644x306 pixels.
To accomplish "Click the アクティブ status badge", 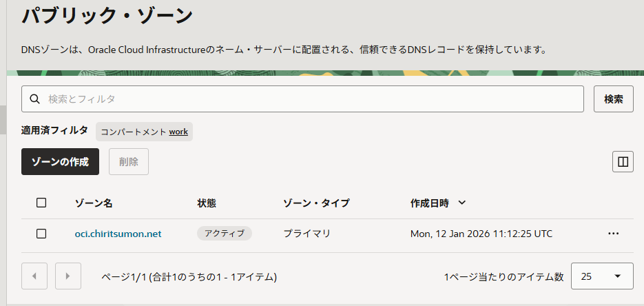I will [x=225, y=234].
